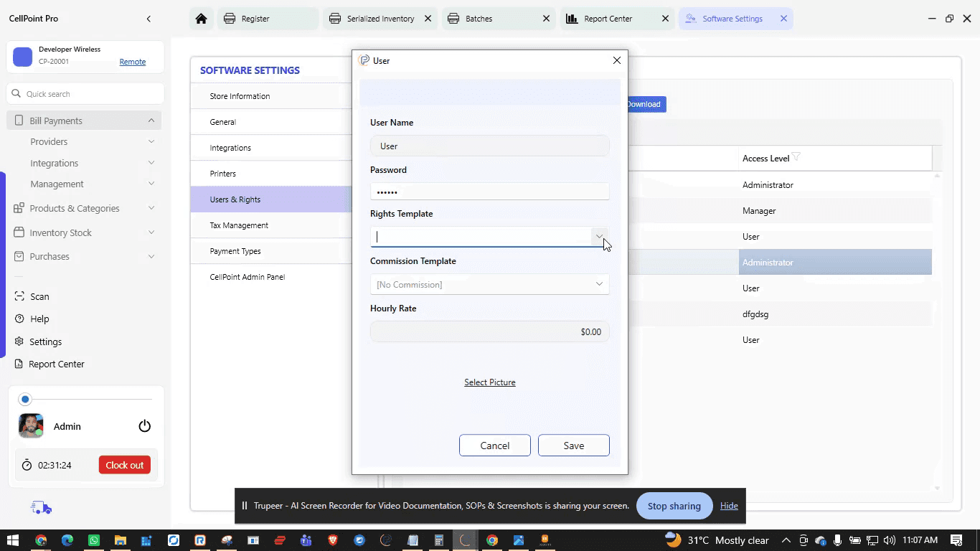Click the Clock out button
Image resolution: width=980 pixels, height=551 pixels.
[x=125, y=465]
